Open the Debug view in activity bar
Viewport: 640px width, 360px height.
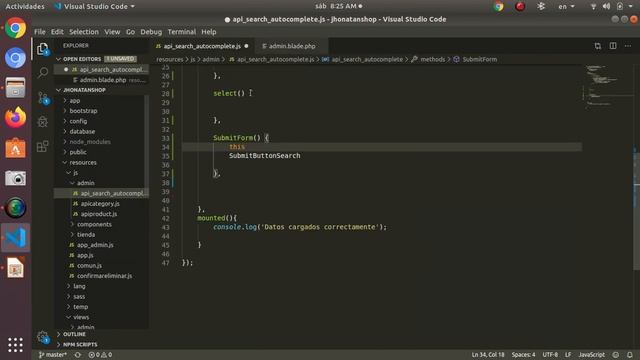click(43, 122)
